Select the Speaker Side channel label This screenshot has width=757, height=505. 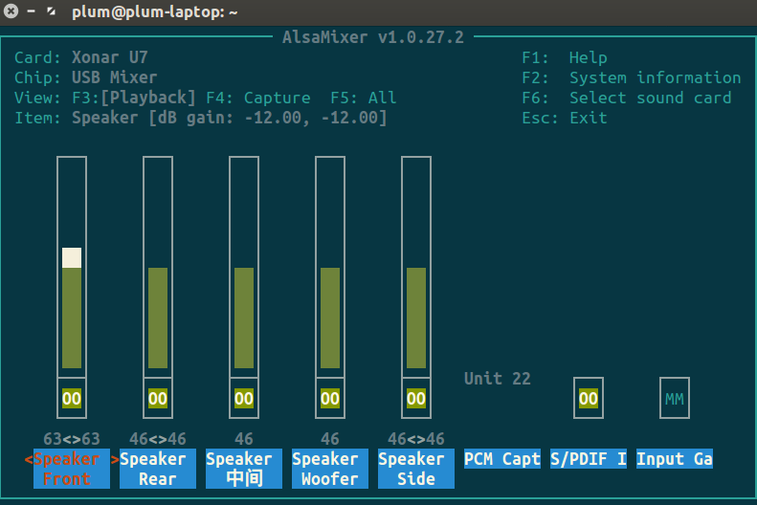coord(416,469)
